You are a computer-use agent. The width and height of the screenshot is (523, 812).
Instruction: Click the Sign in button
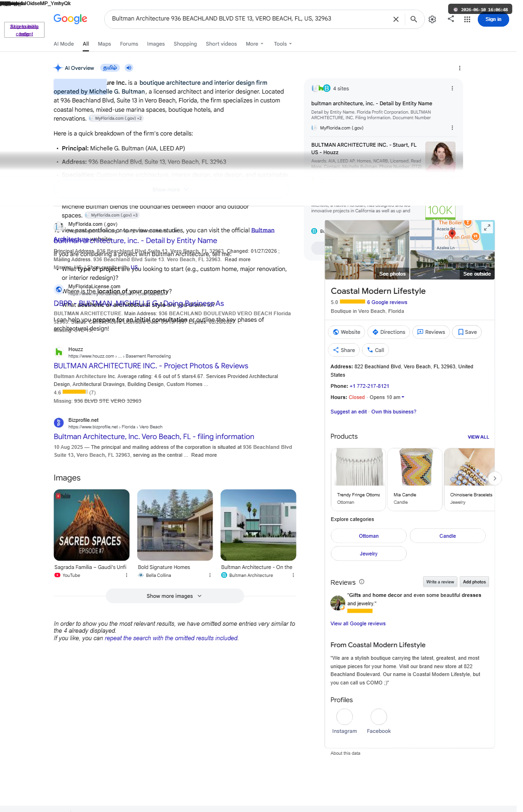pos(493,19)
